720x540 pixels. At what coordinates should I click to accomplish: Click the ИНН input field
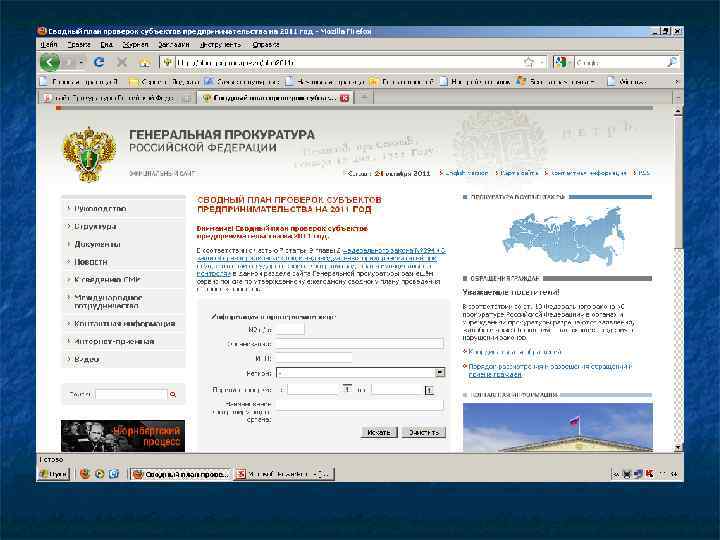[x=314, y=358]
